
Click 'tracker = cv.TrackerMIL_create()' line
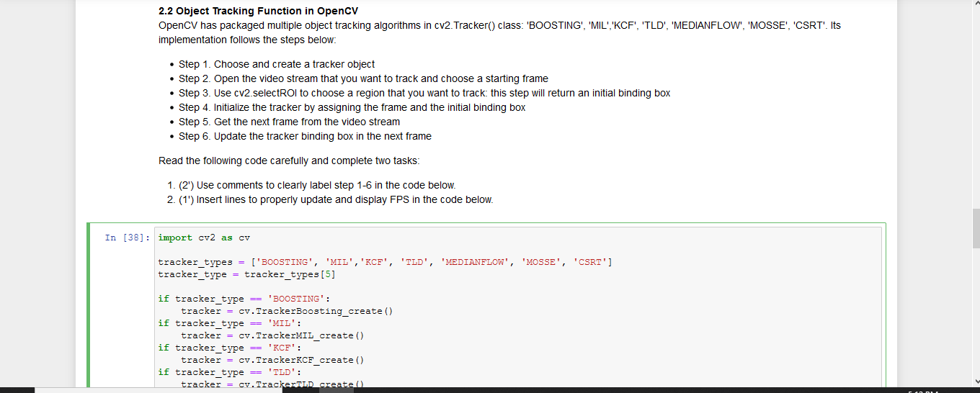click(x=272, y=335)
